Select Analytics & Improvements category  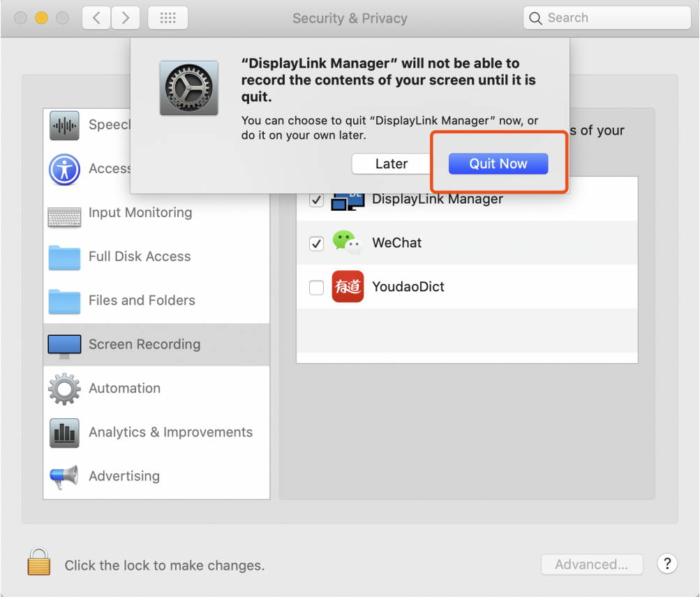click(156, 432)
